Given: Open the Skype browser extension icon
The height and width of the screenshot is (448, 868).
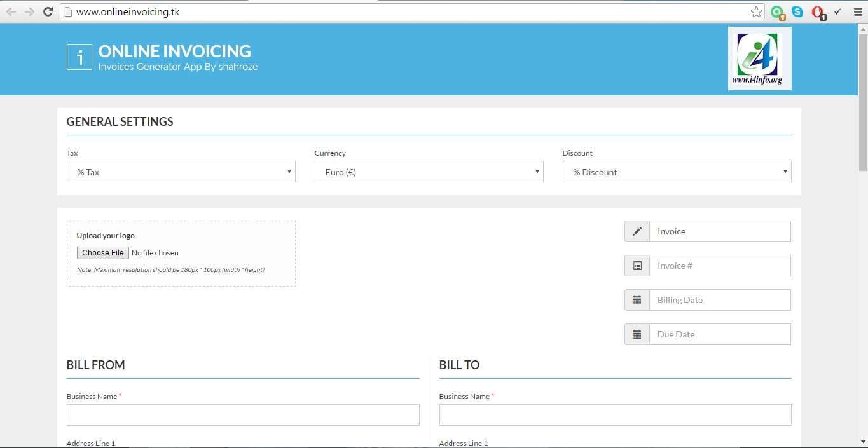Looking at the screenshot, I should click(x=797, y=11).
